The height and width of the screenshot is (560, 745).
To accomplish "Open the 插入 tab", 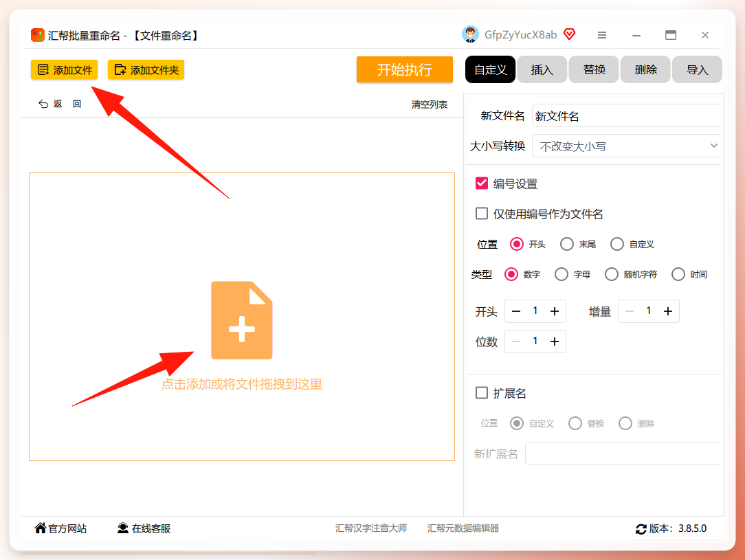I will 542,70.
